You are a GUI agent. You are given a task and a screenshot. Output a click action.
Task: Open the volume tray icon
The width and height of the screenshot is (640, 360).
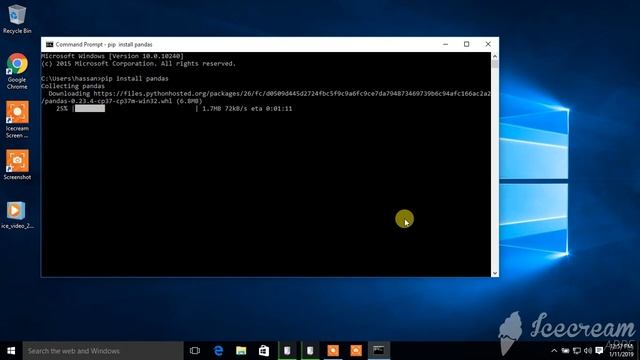[x=588, y=351]
